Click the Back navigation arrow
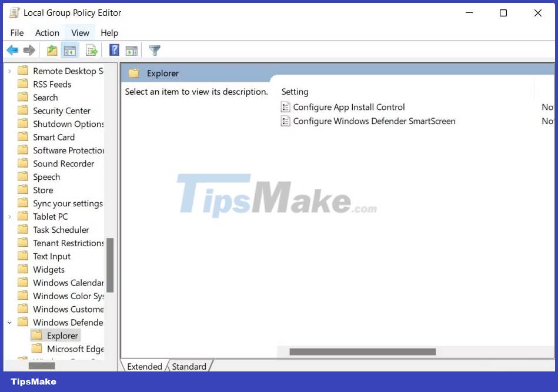558x392 pixels. point(12,50)
